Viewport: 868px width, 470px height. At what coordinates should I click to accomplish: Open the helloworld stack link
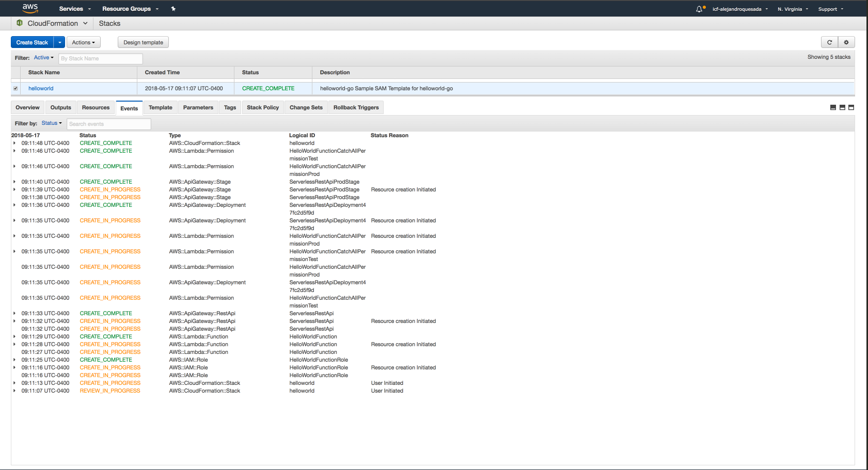point(41,88)
